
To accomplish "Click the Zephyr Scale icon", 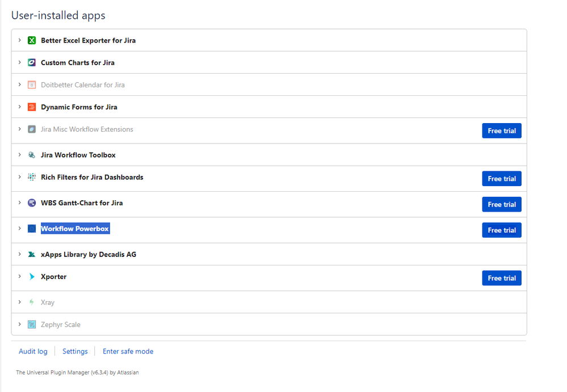I will 32,324.
